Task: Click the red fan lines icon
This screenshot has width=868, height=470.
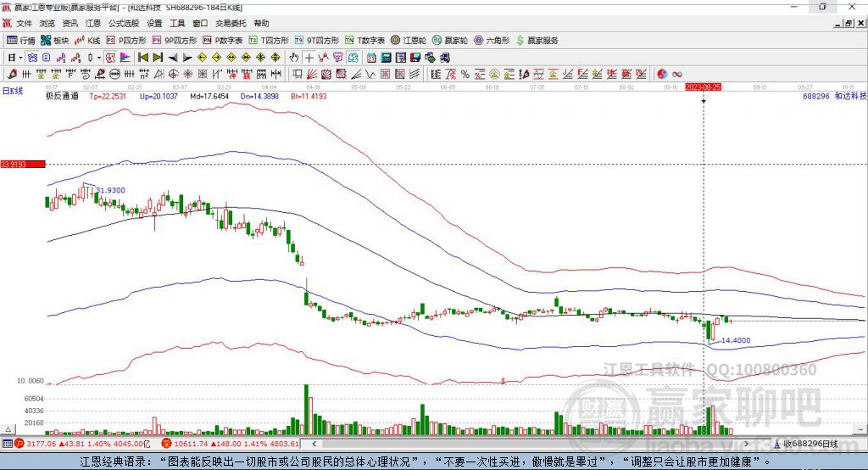Action: tap(312, 75)
